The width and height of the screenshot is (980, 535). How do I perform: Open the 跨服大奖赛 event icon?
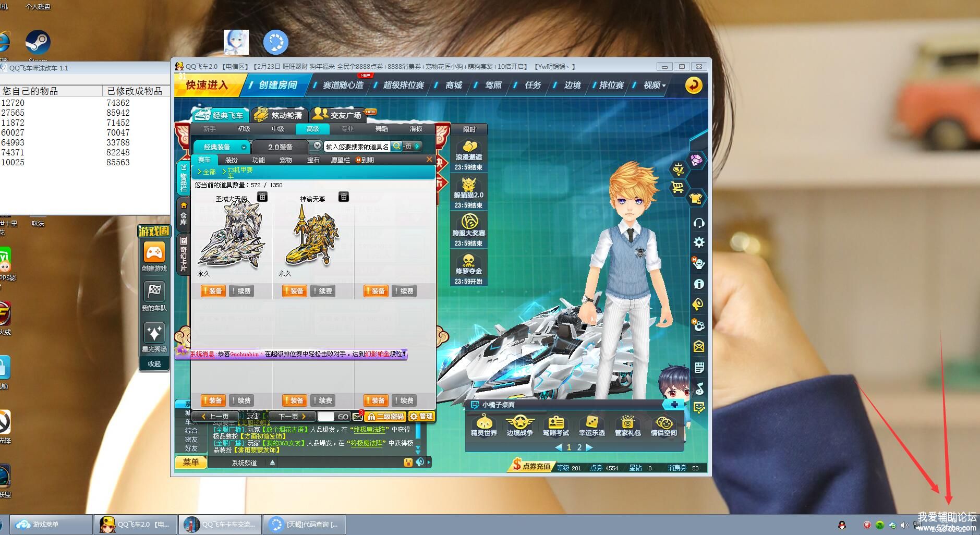(469, 229)
